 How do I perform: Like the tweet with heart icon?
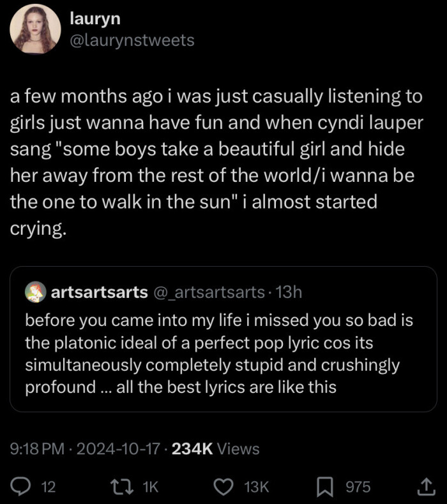[x=223, y=487]
